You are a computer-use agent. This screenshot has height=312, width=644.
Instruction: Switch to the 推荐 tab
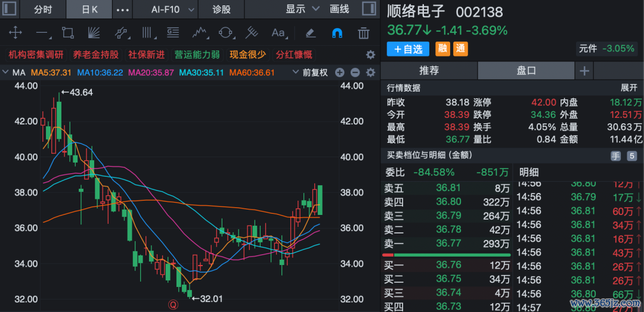[x=429, y=70]
